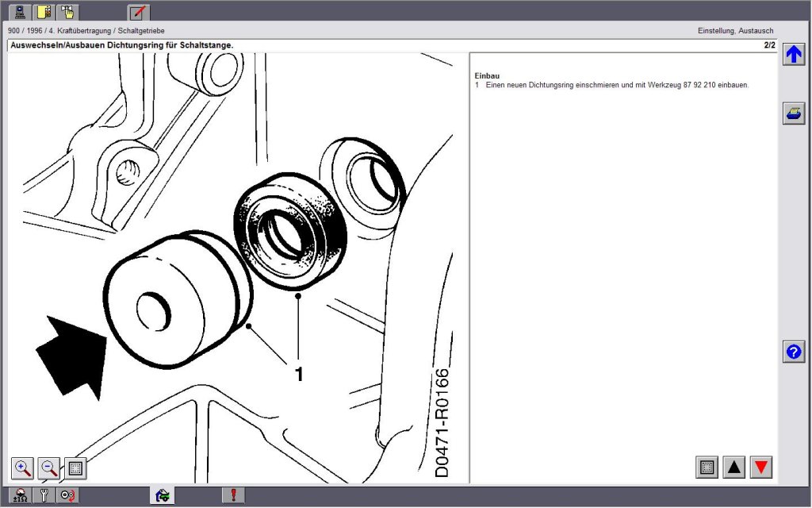Select the pointing hand tab icon

(x=67, y=11)
